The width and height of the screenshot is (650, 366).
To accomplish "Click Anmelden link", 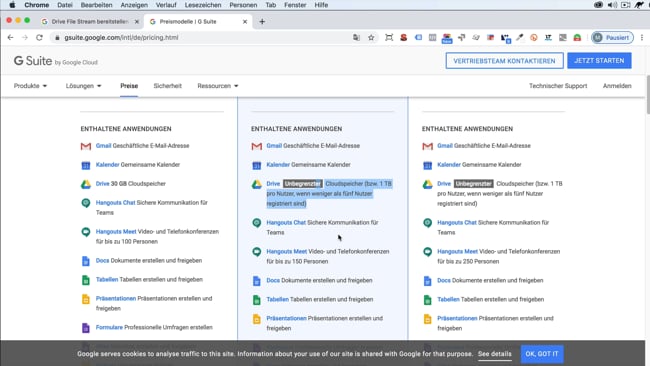I will tap(617, 86).
